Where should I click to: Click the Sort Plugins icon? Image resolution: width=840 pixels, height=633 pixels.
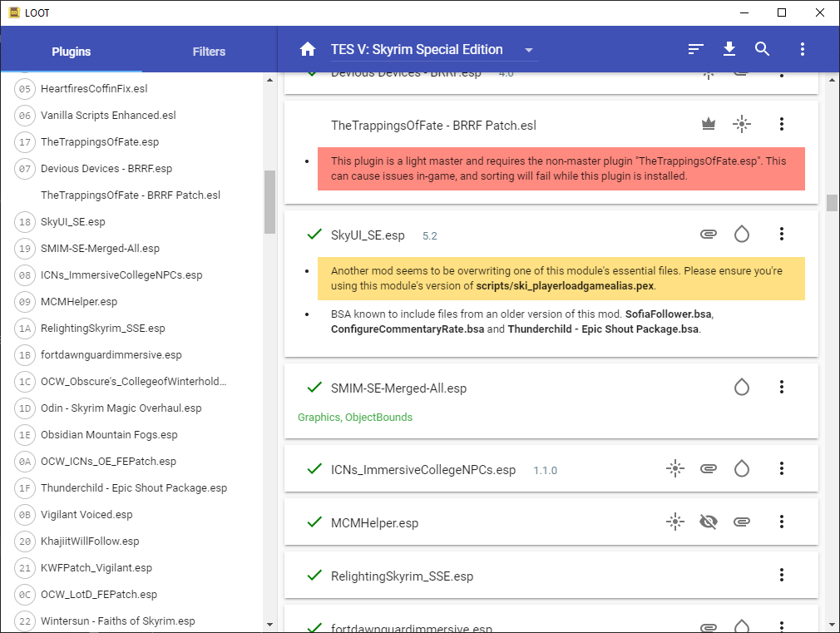(695, 49)
